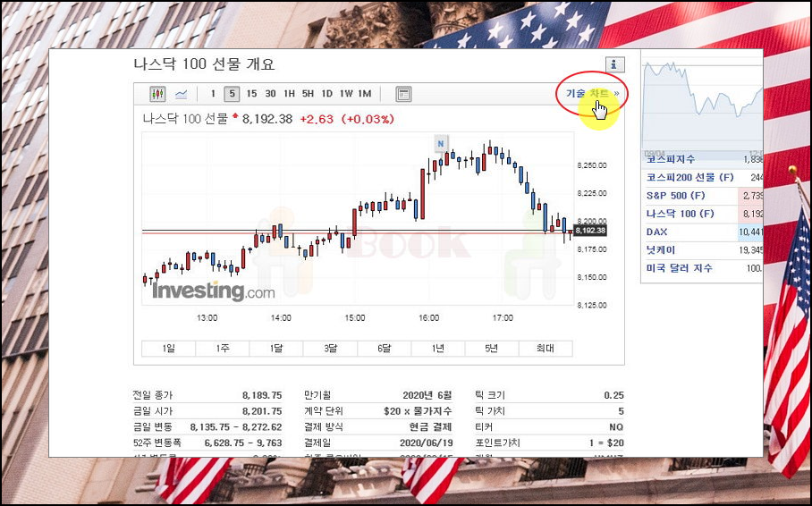Click the 8,192.38 current price label on axis
Screen dimensions: 812x506
[590, 231]
